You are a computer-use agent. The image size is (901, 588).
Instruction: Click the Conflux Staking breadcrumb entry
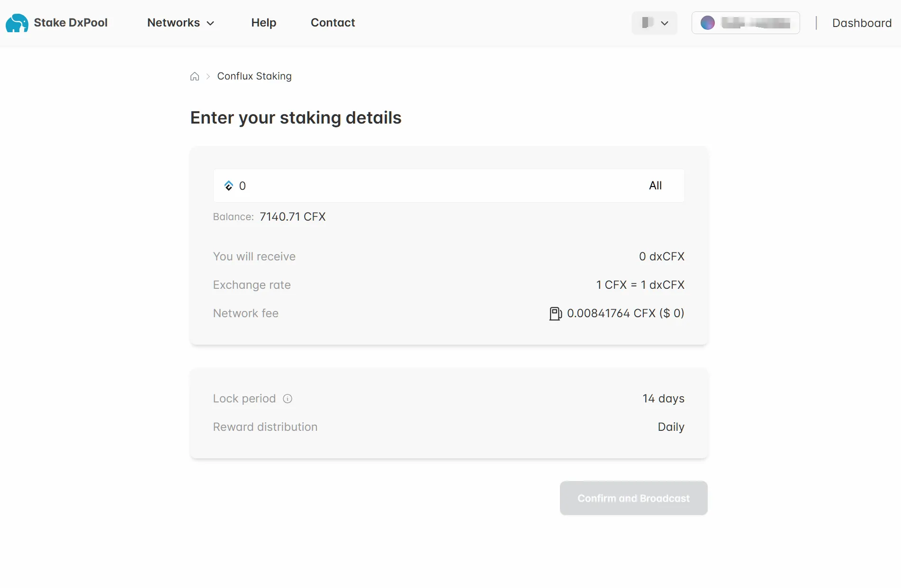[x=254, y=76]
